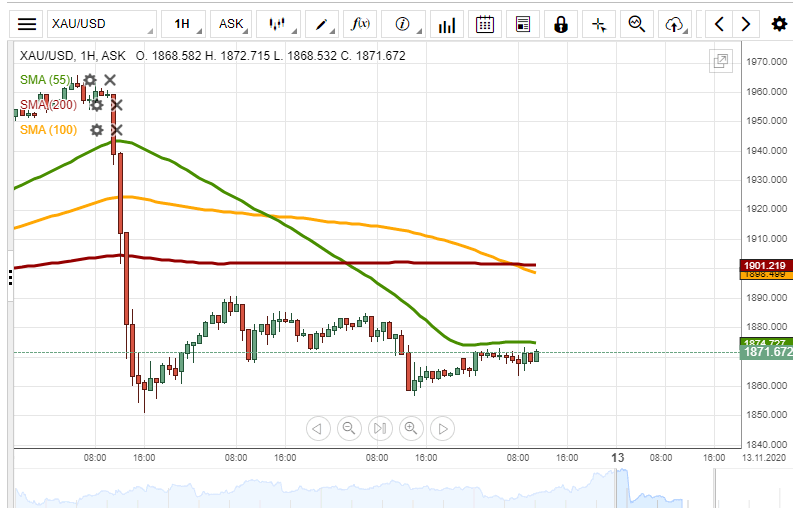Click the bar chart volume icon
Viewport: 793px width, 511px height.
(448, 24)
